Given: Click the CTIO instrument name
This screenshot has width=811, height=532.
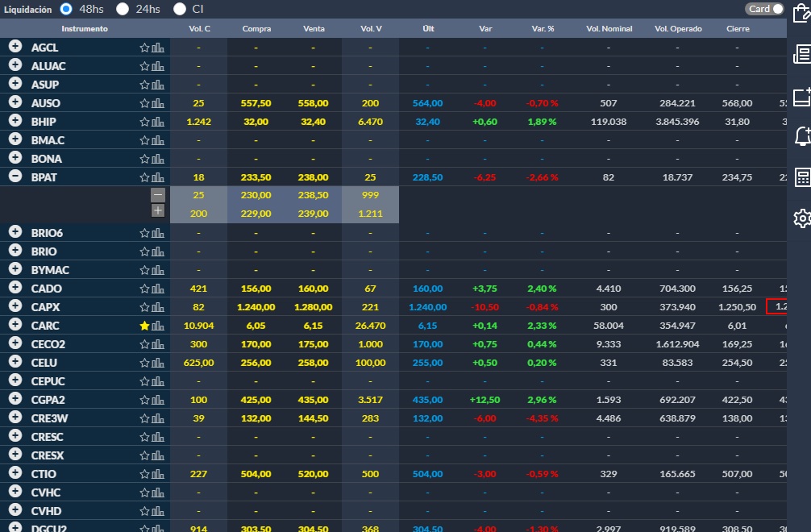Looking at the screenshot, I should [x=45, y=474].
